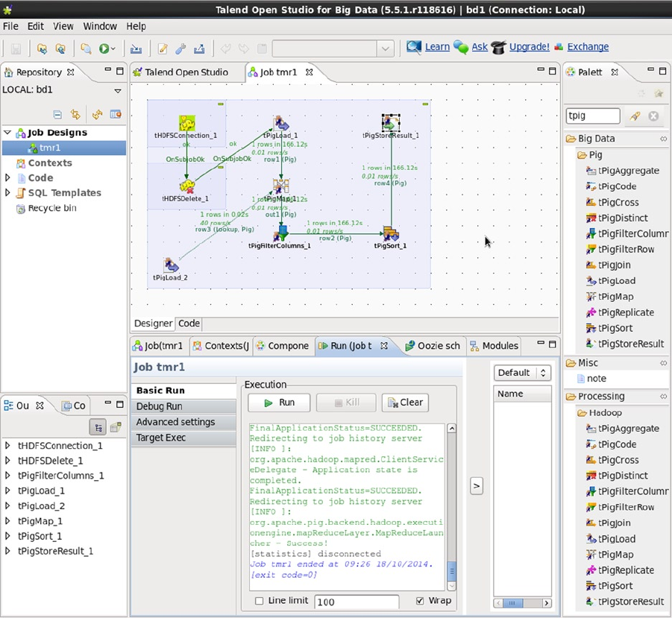Select the tPigLoad_2 component icon
The height and width of the screenshot is (618, 672).
(x=171, y=265)
